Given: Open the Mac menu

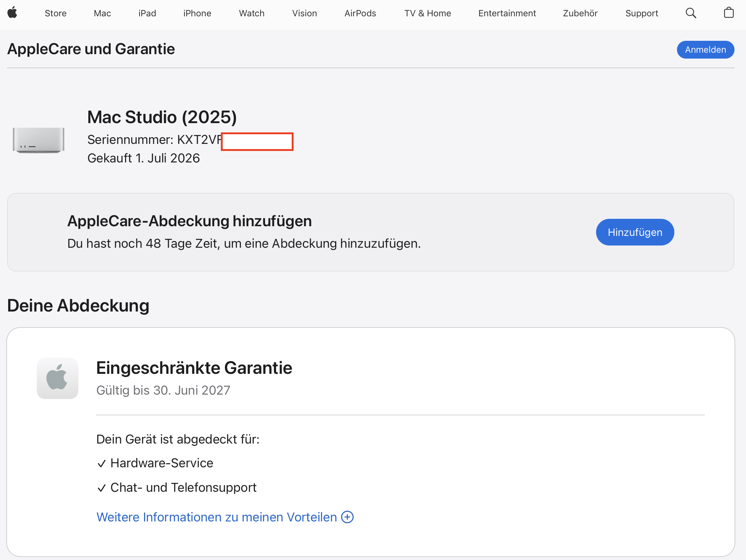Looking at the screenshot, I should tap(102, 13).
